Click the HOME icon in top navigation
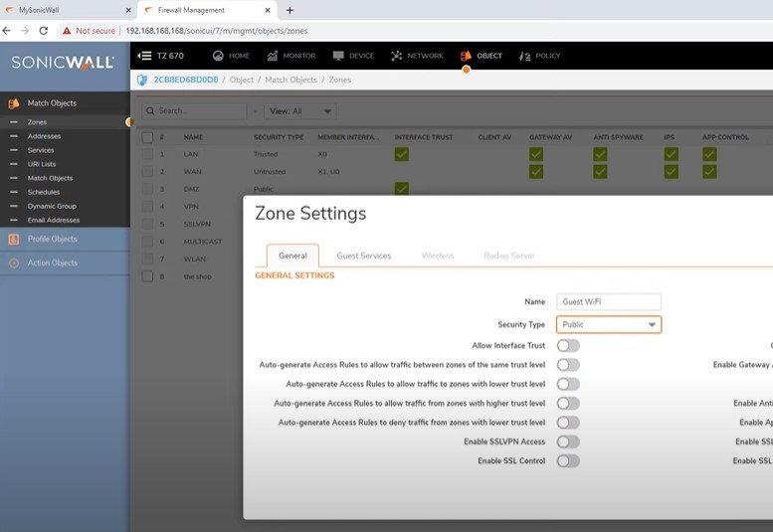773x532 pixels. [218, 56]
